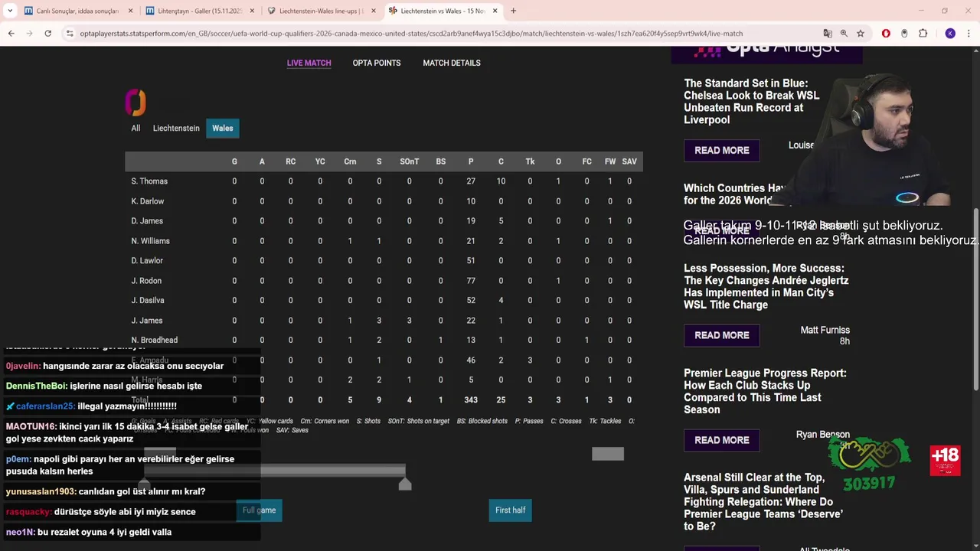Click READ MORE under Chelsea WSL article
Screen dimensions: 980x551
pos(722,151)
